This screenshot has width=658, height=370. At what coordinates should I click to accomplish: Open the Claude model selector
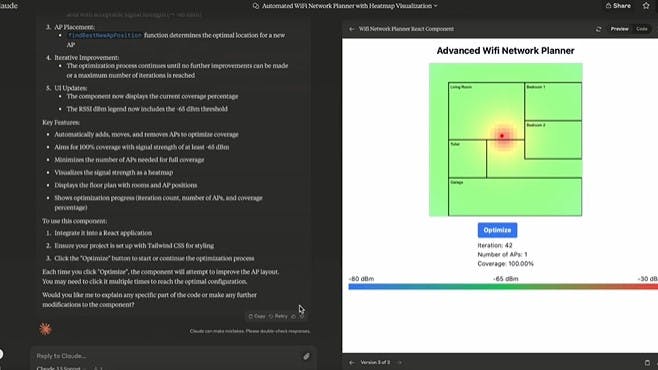pos(61,368)
